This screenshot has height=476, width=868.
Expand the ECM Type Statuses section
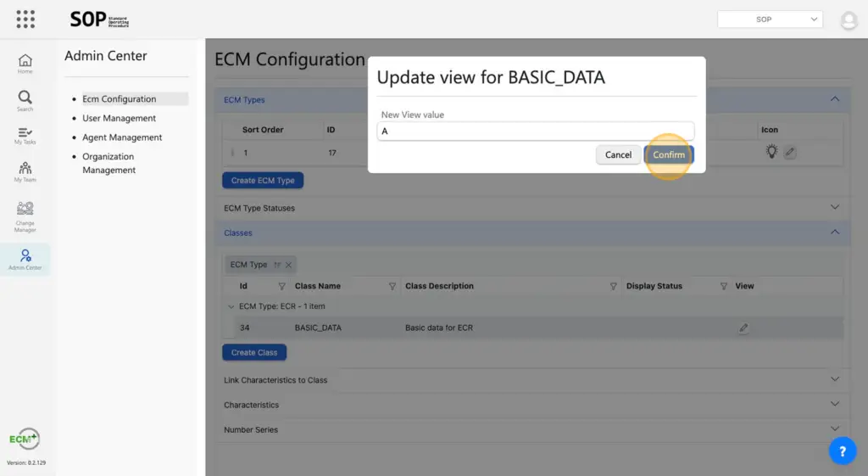pos(835,208)
